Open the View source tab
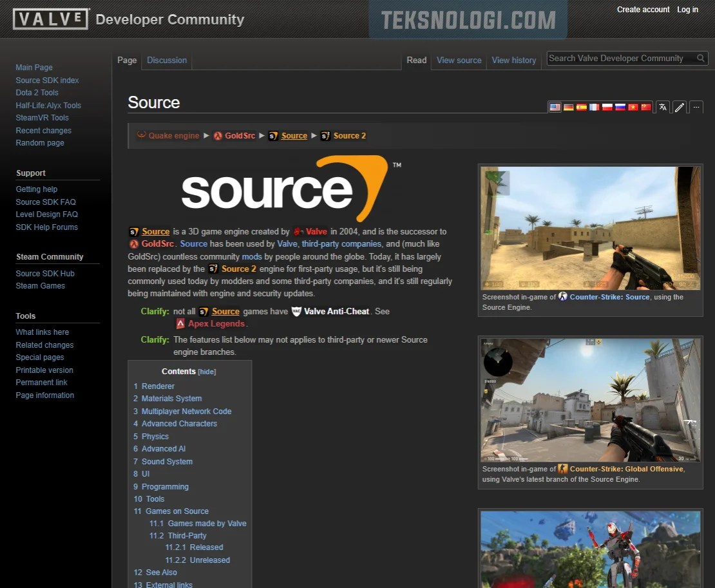The height and width of the screenshot is (588, 715). pyautogui.click(x=459, y=60)
